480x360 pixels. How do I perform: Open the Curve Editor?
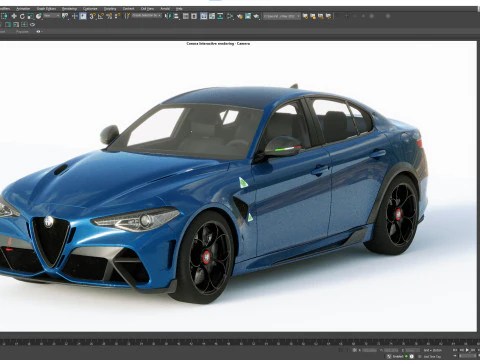[212, 16]
